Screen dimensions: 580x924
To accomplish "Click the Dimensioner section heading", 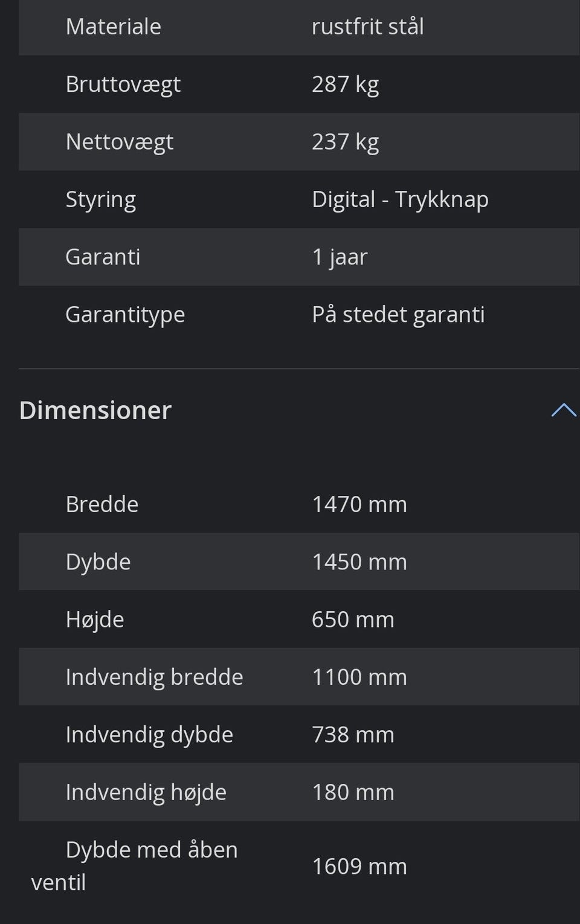I will point(95,411).
